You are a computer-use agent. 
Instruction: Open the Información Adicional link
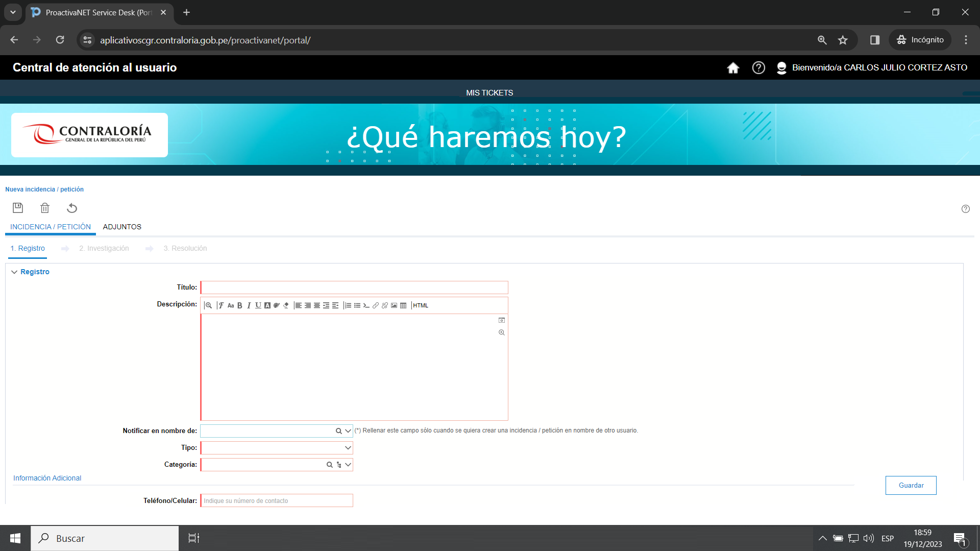coord(47,478)
